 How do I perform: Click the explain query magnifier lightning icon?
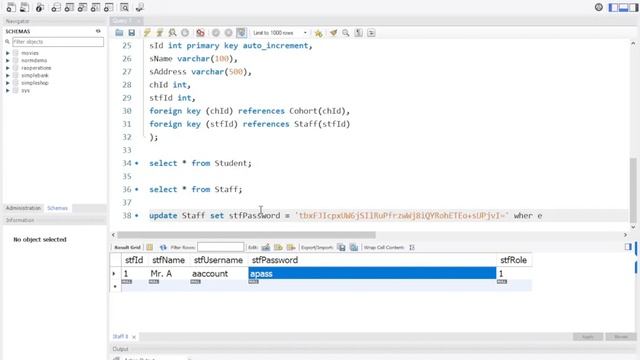point(172,33)
